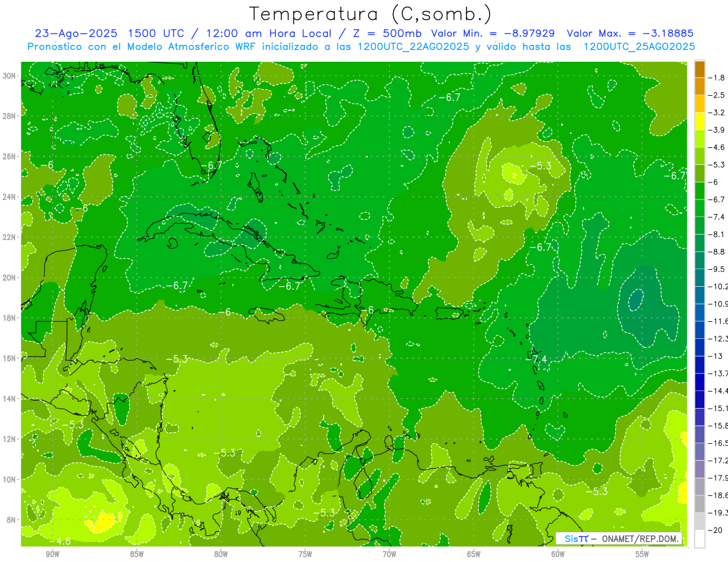This screenshot has height=562, width=728.
Task: Click the -3.9 color scale label
Action: 718,130
